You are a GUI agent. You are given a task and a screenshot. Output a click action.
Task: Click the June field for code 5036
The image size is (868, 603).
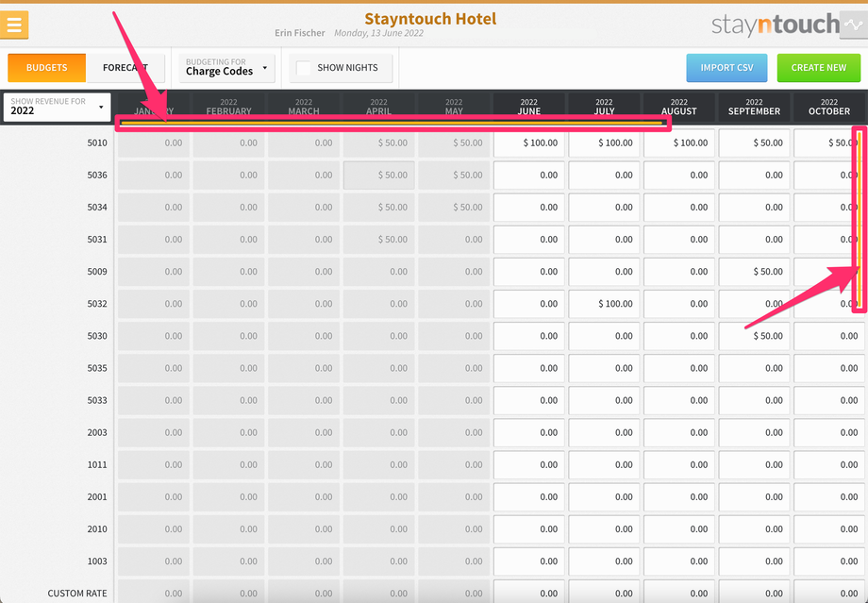click(528, 175)
